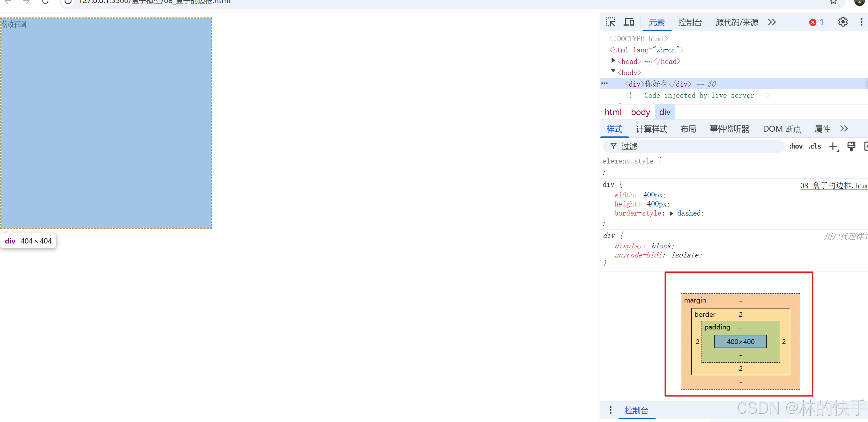Open DevTools settings gear
This screenshot has width=868, height=422.
click(843, 22)
